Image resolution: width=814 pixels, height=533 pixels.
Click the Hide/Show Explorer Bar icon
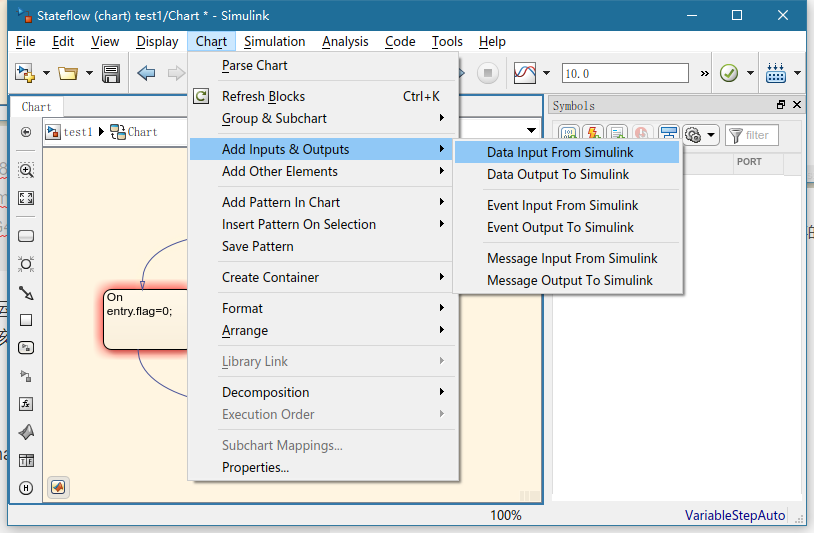[25, 132]
